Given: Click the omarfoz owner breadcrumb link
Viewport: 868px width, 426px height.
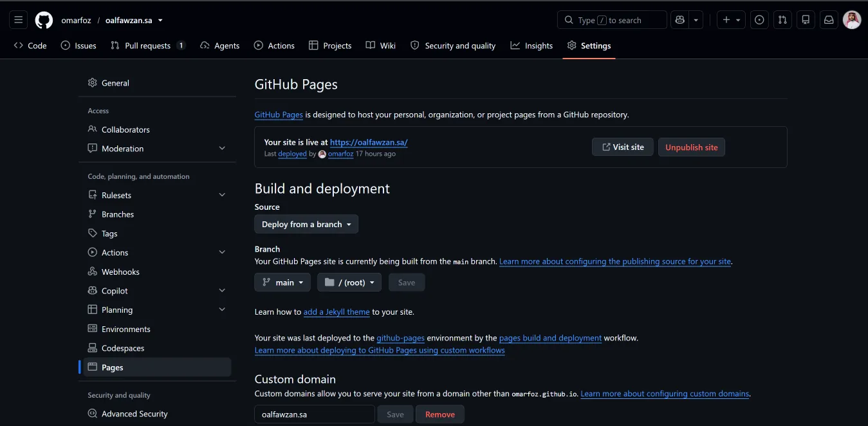Looking at the screenshot, I should tap(76, 20).
